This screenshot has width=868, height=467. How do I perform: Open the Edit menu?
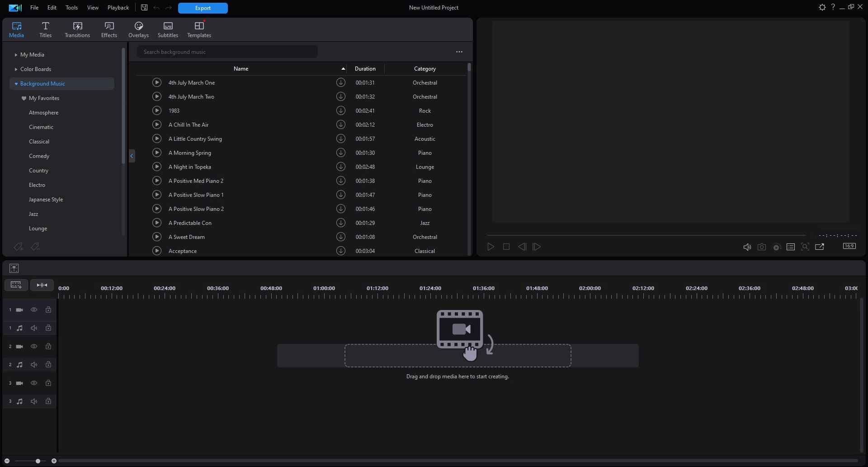[52, 8]
